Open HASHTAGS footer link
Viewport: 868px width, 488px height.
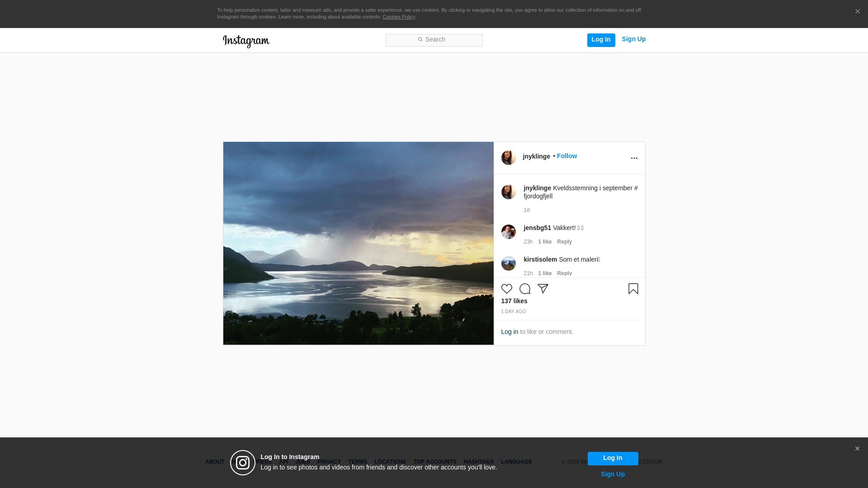[x=479, y=462]
